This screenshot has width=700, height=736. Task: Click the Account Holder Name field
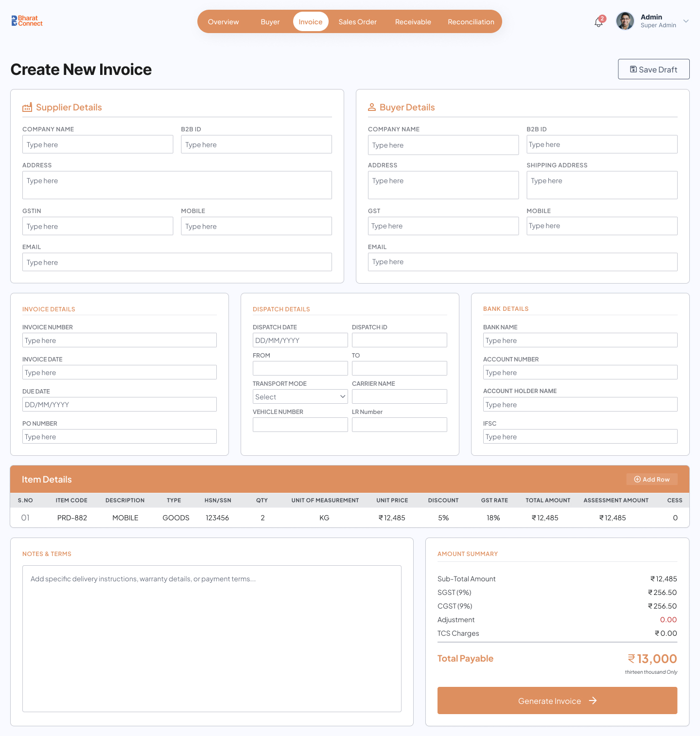(580, 404)
